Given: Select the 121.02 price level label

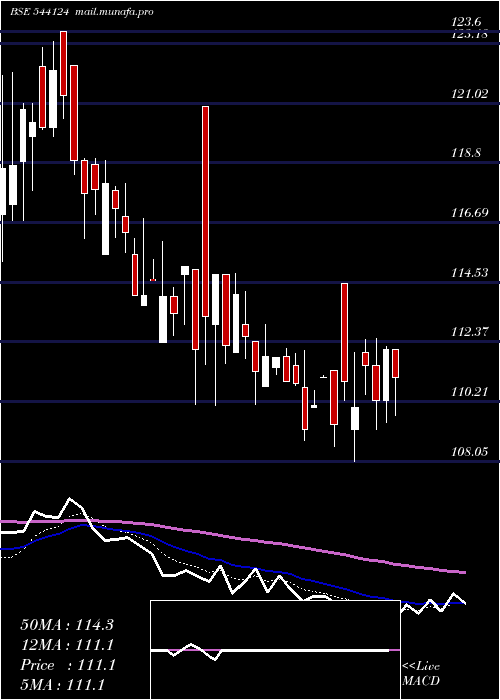Looking at the screenshot, I should (x=469, y=94).
